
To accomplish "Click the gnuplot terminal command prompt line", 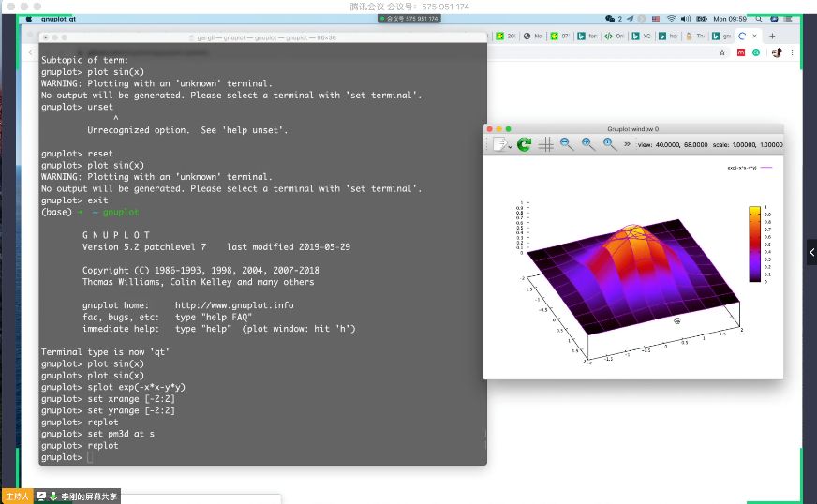I will [x=90, y=457].
